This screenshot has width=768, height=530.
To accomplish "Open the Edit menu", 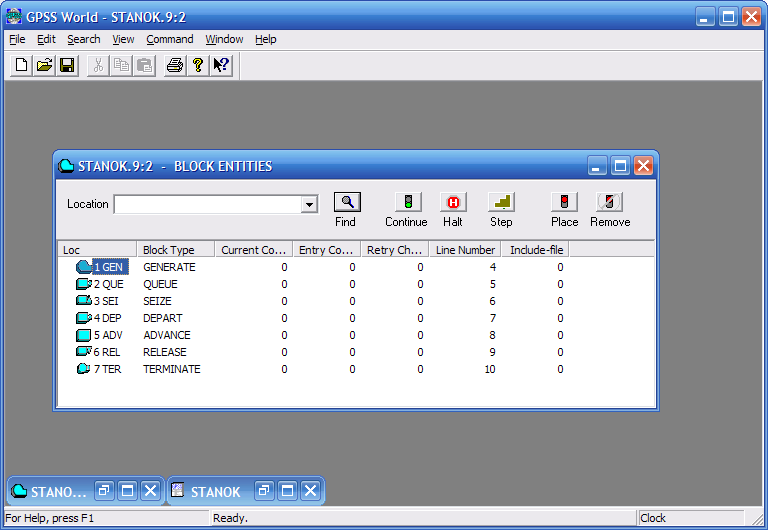I will 47,39.
